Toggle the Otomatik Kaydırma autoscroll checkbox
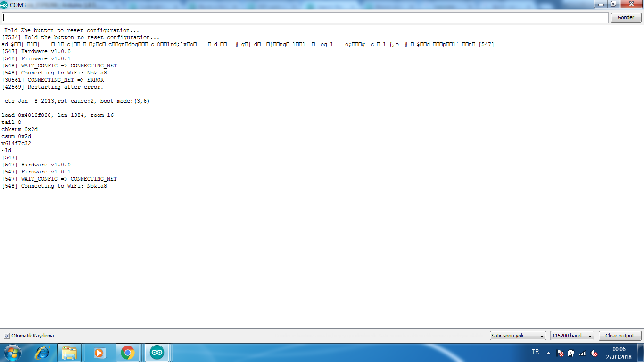Image resolution: width=644 pixels, height=362 pixels. [7, 336]
